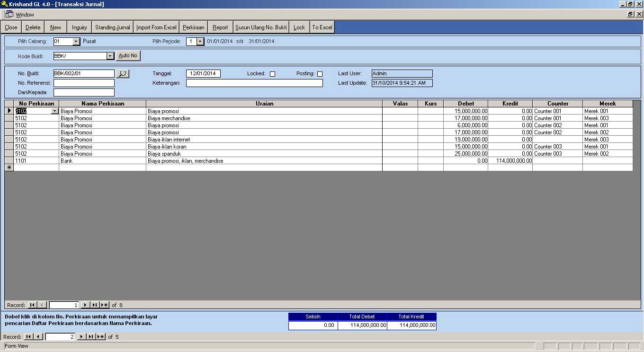Click the Debet column header
The width and height of the screenshot is (644, 352).
(466, 104)
